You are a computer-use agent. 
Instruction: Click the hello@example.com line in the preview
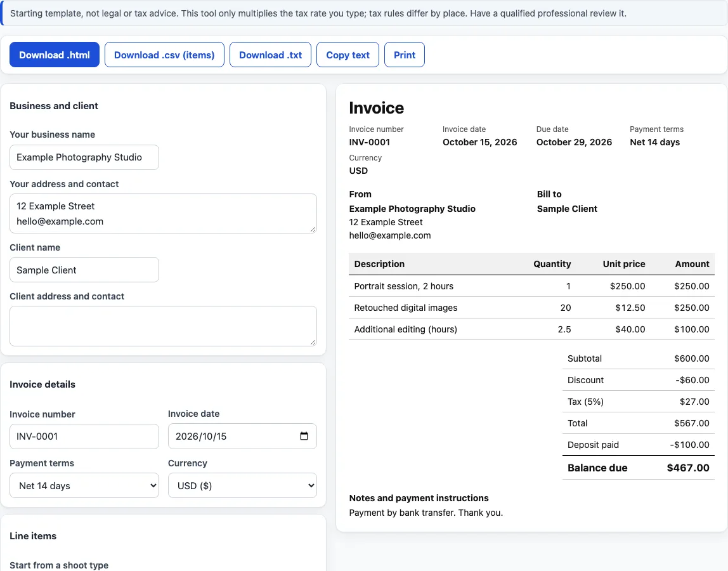[390, 235]
